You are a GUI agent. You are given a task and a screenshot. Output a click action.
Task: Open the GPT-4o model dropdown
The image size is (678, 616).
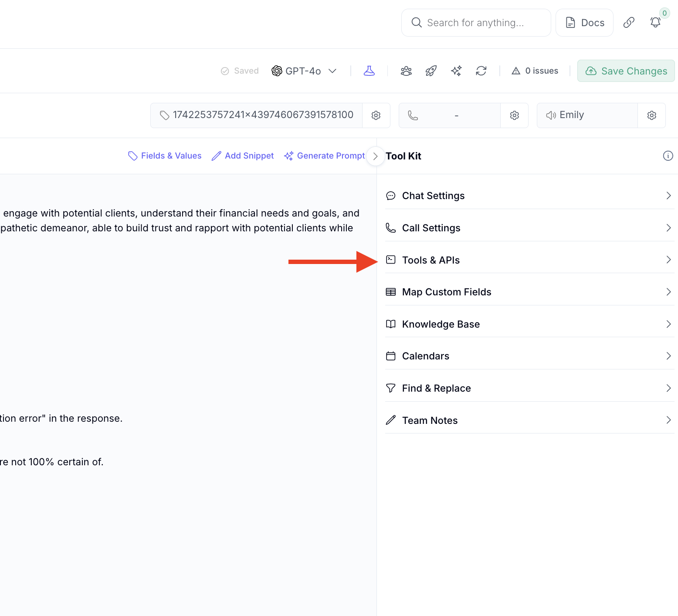pos(304,71)
